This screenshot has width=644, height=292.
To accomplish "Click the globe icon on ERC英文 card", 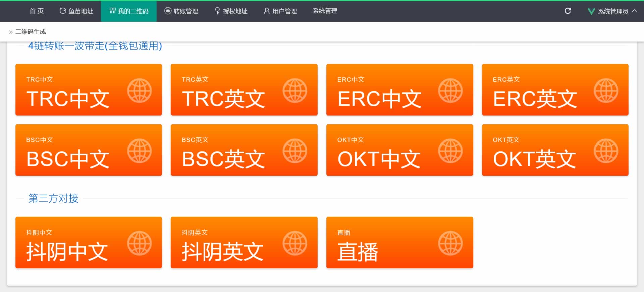I will coord(606,90).
